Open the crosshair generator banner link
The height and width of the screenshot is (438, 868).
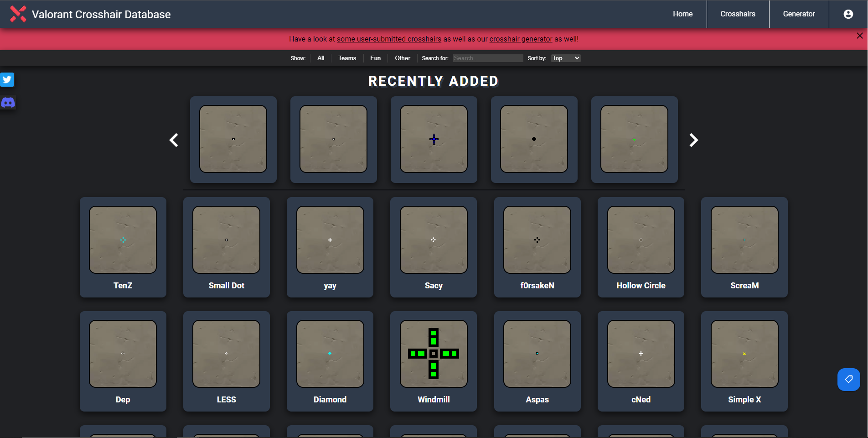coord(521,39)
